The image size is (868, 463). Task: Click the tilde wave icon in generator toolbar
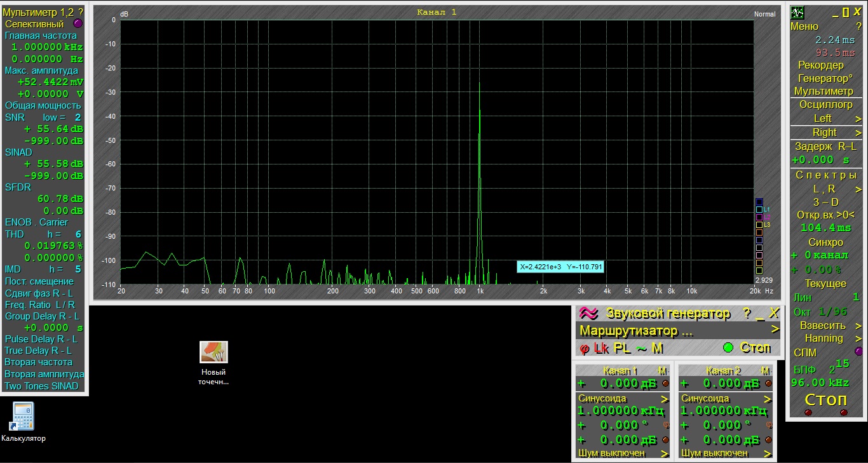(x=642, y=348)
